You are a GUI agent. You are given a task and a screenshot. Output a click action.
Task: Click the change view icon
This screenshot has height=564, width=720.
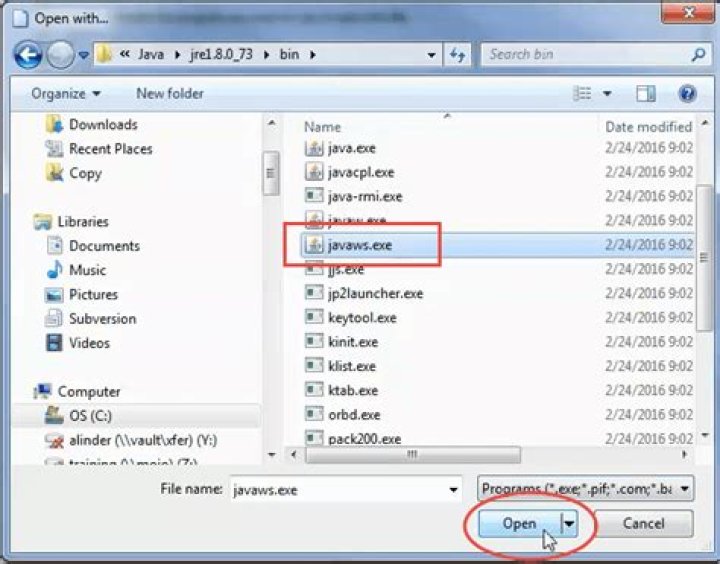pos(583,93)
